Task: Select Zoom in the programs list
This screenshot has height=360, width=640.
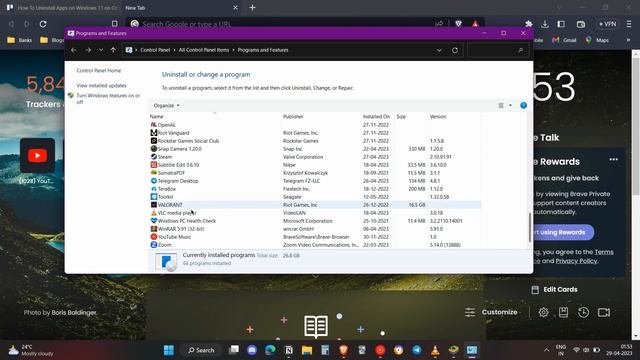Action: [x=315, y=245]
